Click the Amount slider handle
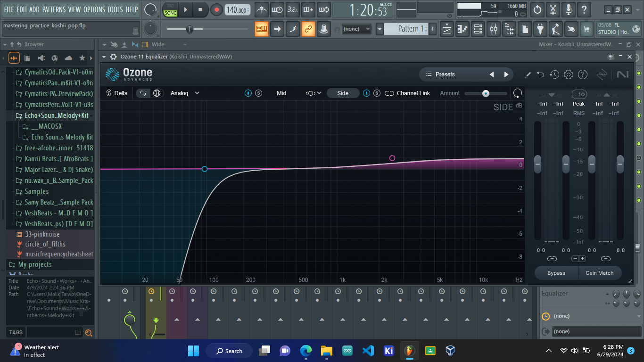Screen dimensions: 644x362 [x=486, y=93]
